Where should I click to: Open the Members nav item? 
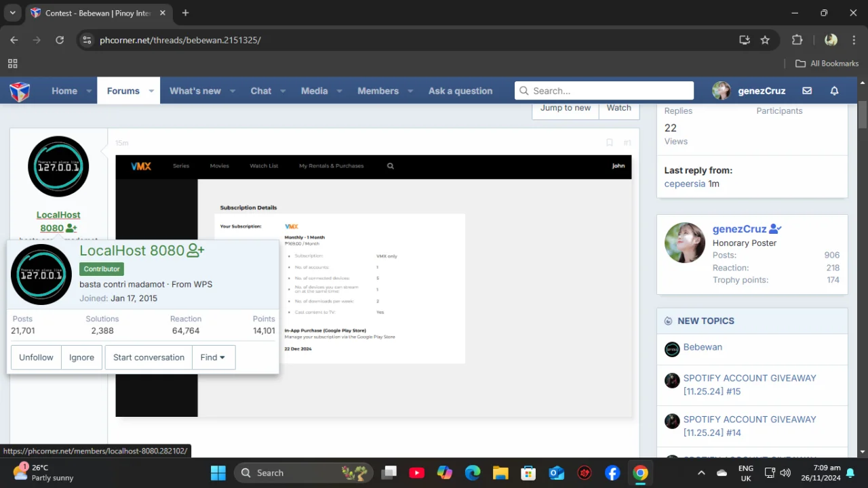378,91
